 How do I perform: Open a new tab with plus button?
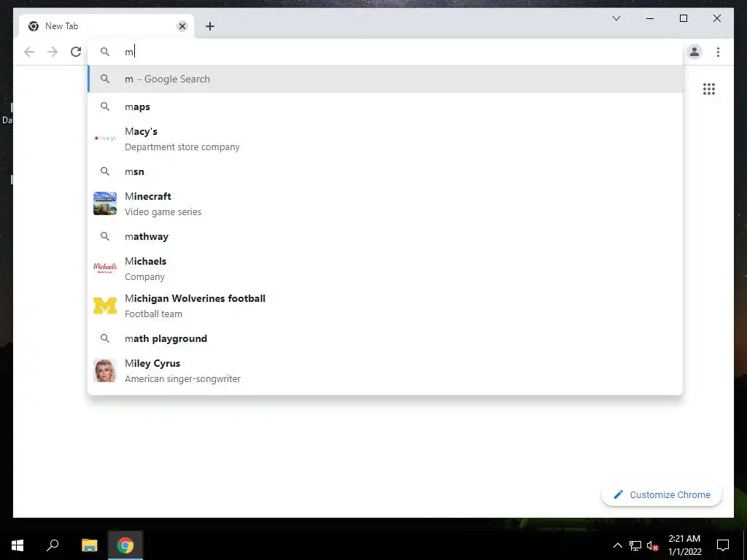point(209,26)
